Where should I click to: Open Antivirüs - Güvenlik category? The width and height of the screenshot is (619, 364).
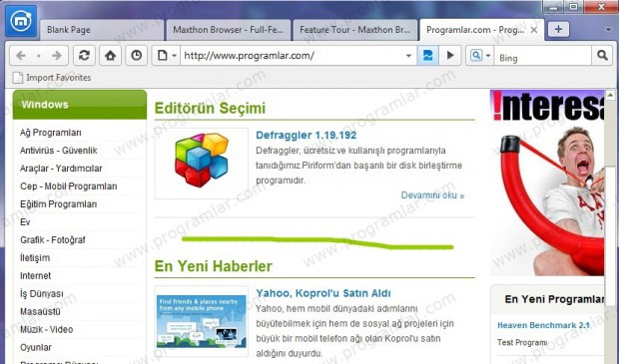59,151
